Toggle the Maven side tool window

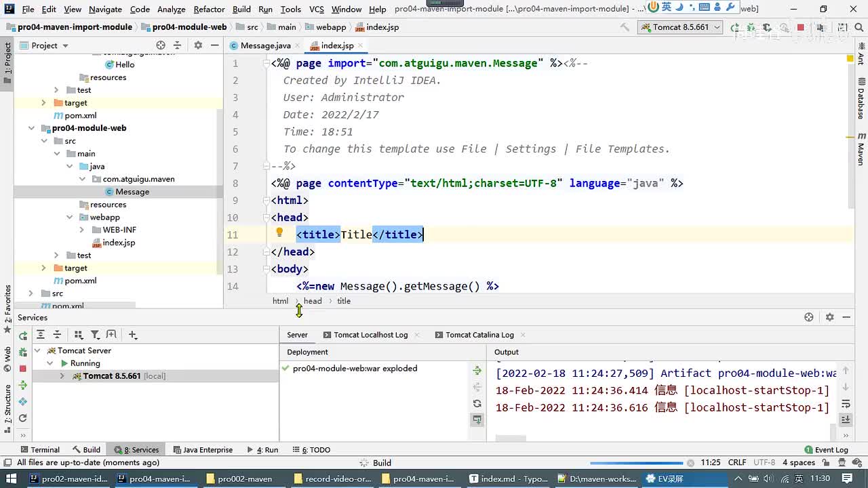coord(861,150)
